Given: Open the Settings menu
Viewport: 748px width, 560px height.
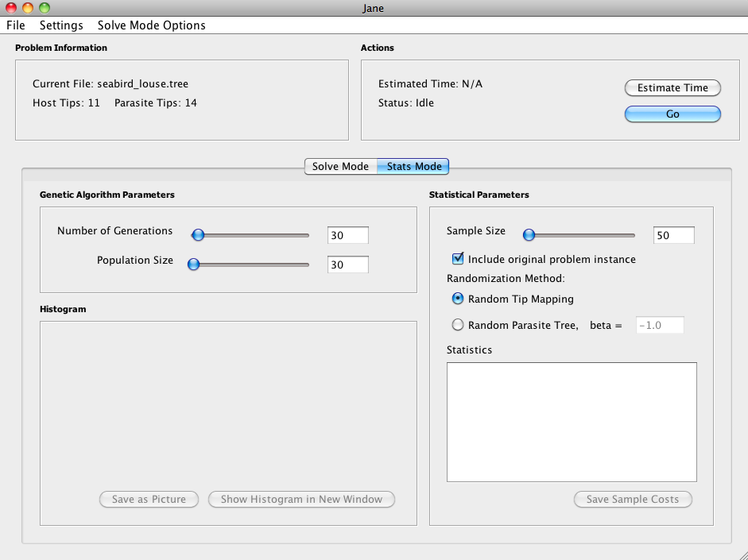Looking at the screenshot, I should point(61,25).
